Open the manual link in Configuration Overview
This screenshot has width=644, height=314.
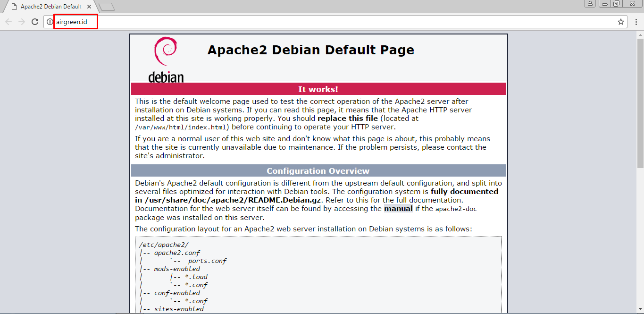pyautogui.click(x=398, y=208)
